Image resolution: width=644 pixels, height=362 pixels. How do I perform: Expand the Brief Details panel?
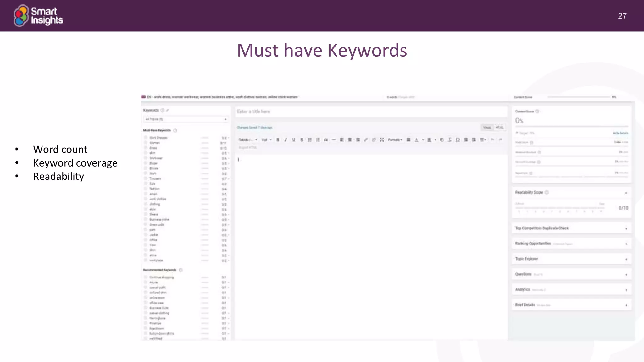click(x=626, y=305)
